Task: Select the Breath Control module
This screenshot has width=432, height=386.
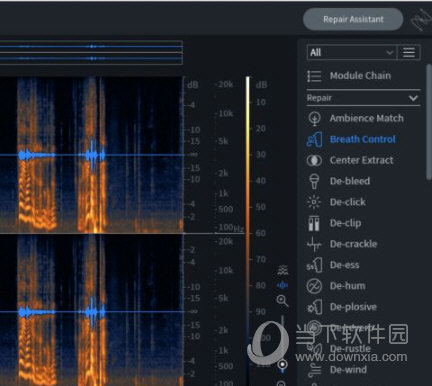Action: 351,139
